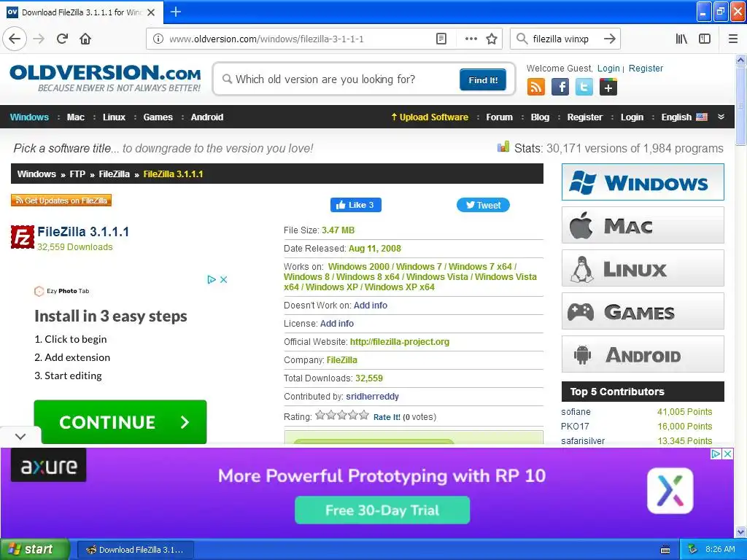Screen dimensions: 747x560
Task: Go back to the previous page
Action: [x=15, y=39]
